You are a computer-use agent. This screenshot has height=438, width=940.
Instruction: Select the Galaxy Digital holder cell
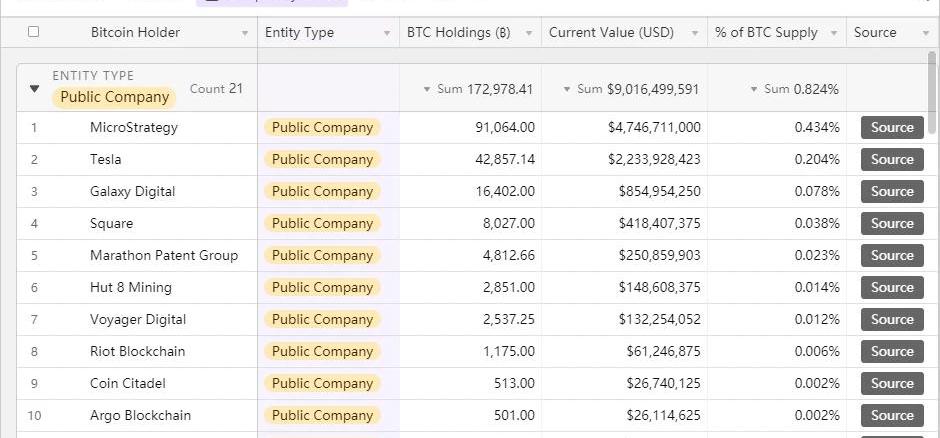[x=132, y=191]
